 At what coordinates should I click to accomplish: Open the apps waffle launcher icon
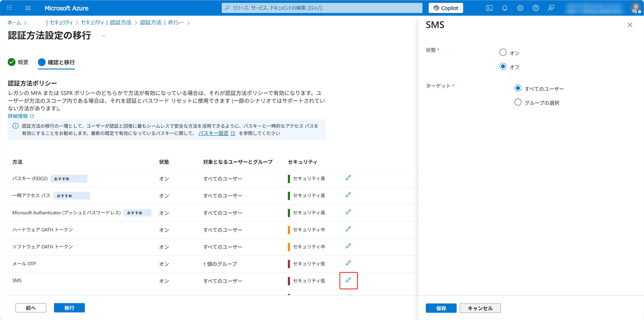point(9,8)
